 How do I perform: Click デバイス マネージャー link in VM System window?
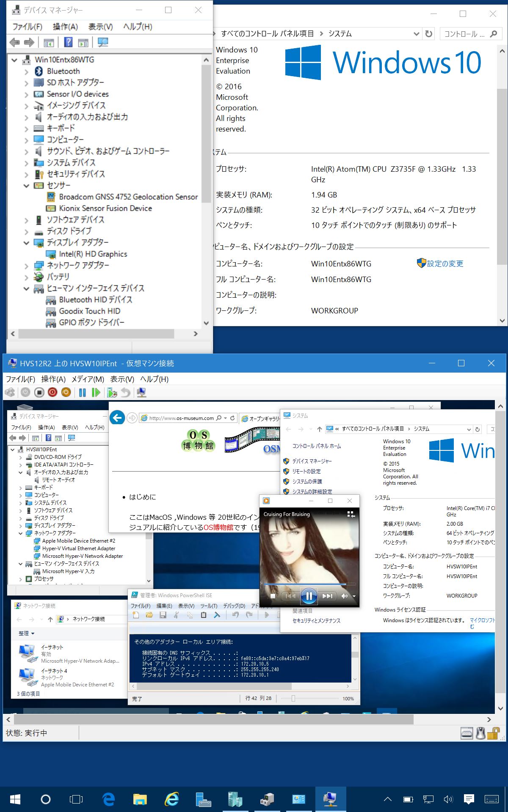[x=312, y=461]
